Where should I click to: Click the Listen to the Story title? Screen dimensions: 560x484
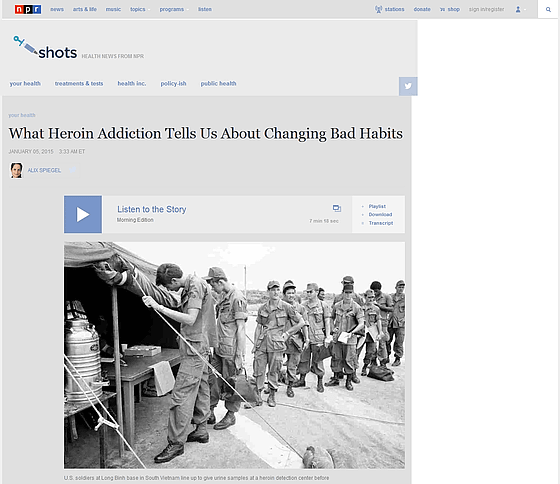[152, 209]
